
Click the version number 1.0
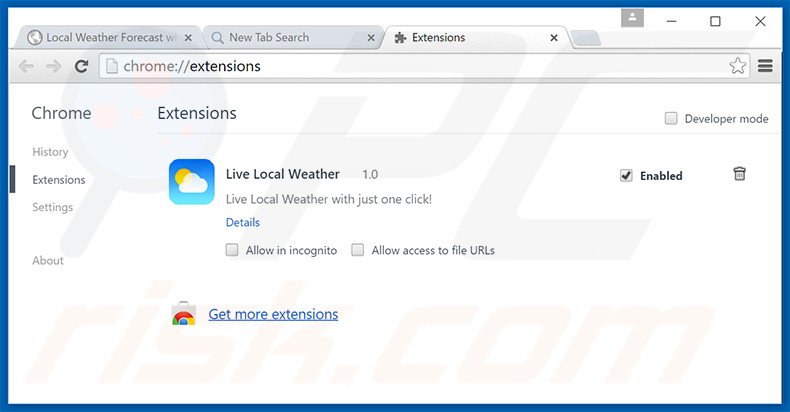click(x=370, y=175)
